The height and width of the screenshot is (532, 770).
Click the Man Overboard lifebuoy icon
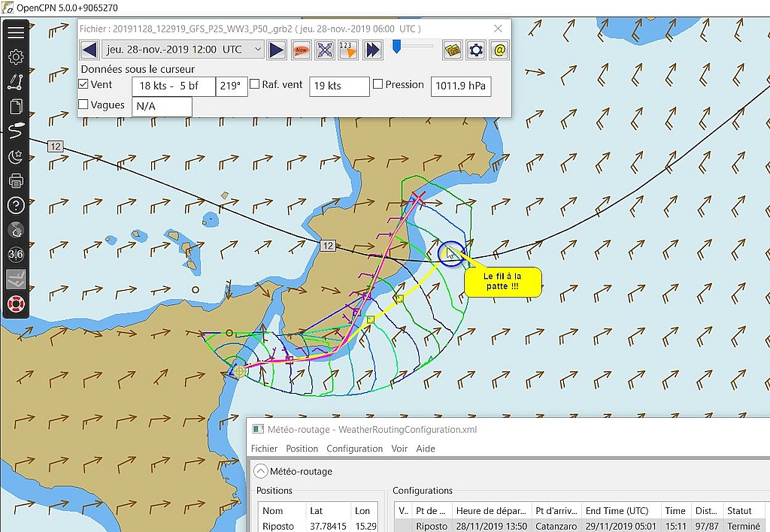(16, 304)
